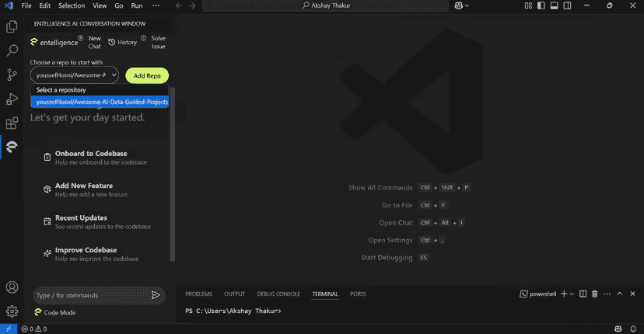Choose 'Select a repository' option
Image resolution: width=644 pixels, height=334 pixels.
click(x=100, y=90)
